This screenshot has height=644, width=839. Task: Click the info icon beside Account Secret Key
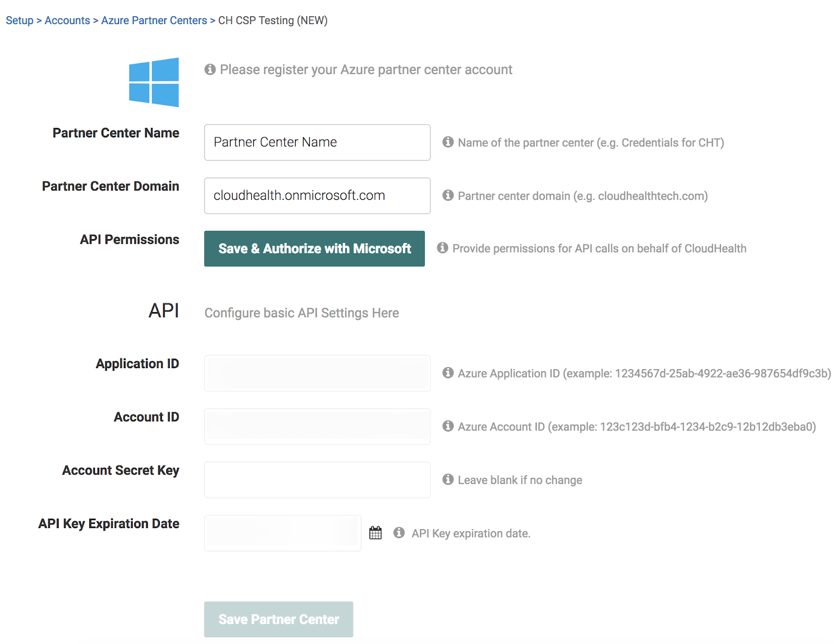tap(447, 479)
